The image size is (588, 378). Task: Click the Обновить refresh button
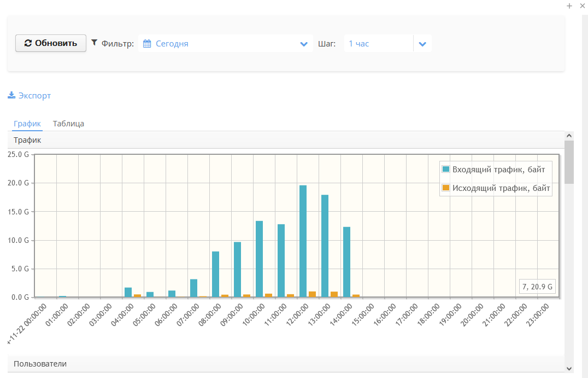point(51,43)
